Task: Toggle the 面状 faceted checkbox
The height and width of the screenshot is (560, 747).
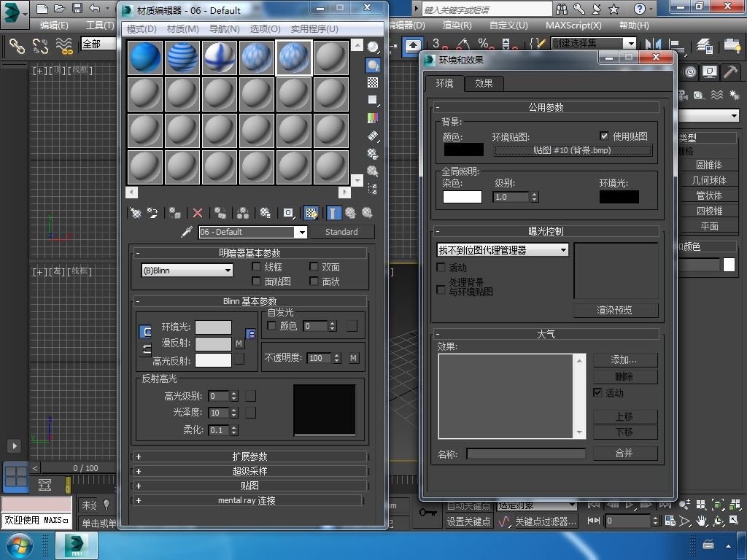Action: [314, 281]
